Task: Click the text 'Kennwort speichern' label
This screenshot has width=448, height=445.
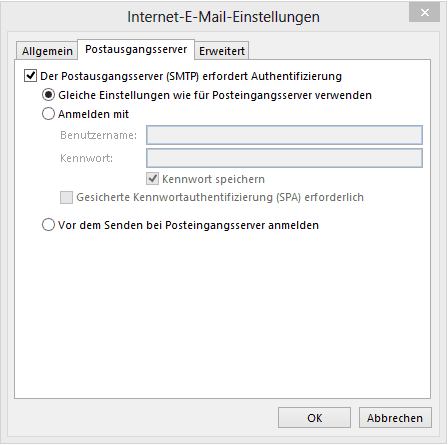Action: coord(213,179)
